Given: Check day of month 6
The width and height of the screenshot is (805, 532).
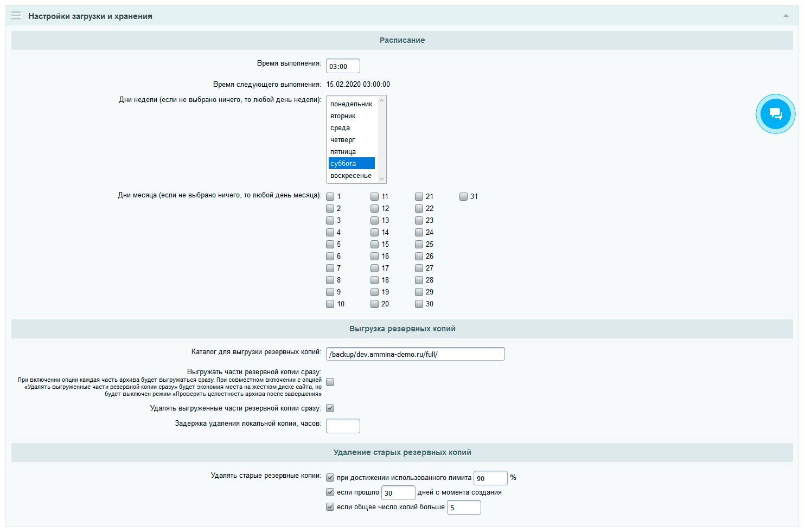Looking at the screenshot, I should 330,256.
